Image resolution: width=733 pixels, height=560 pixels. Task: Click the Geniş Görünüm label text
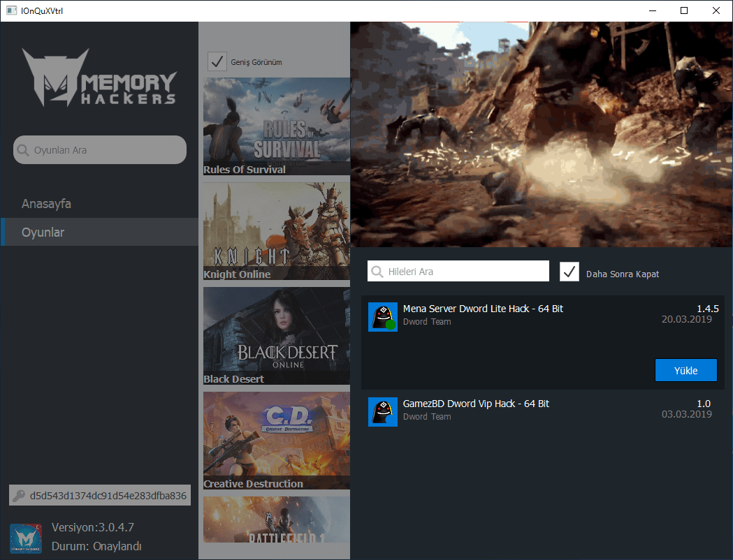(256, 62)
